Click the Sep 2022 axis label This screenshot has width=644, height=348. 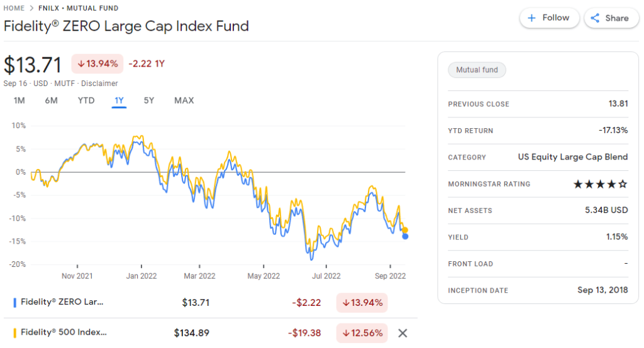coord(390,276)
